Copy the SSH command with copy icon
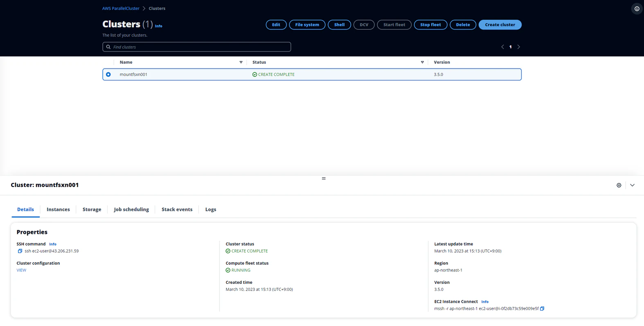The image size is (644, 326). point(20,251)
